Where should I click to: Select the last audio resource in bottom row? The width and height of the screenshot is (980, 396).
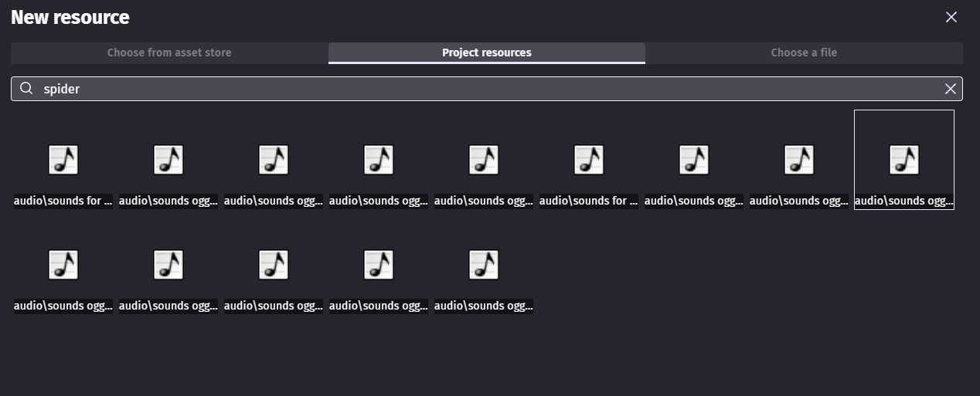pyautogui.click(x=484, y=266)
